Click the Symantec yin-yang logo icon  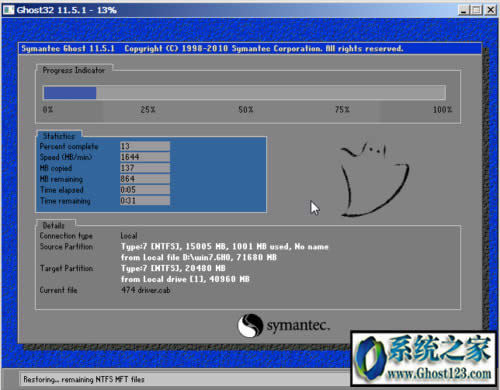(x=250, y=325)
